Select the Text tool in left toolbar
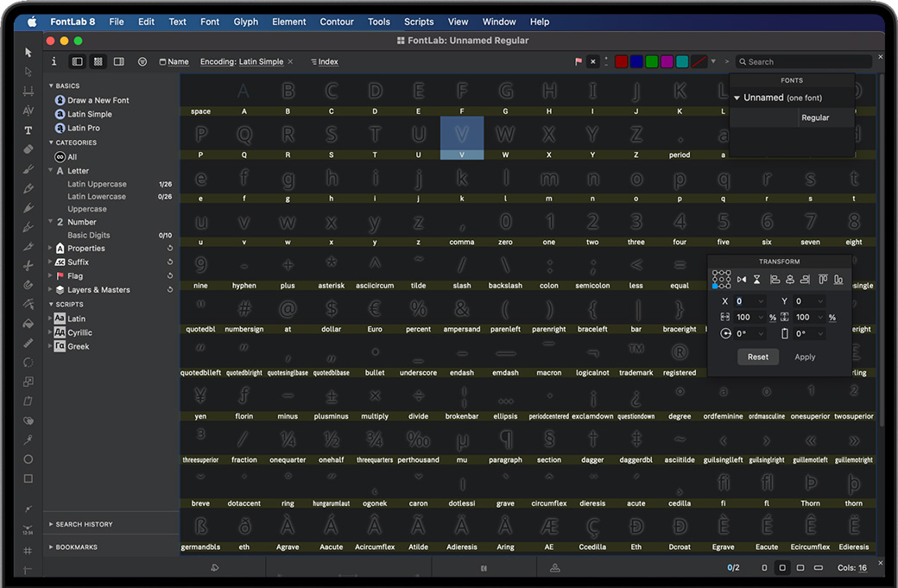The width and height of the screenshot is (898, 588). coord(28,130)
